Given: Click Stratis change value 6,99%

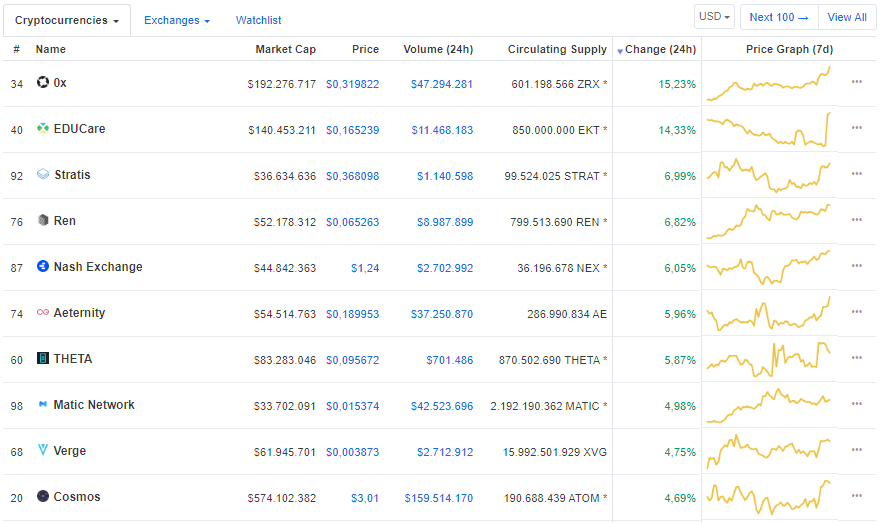Looking at the screenshot, I should pos(680,176).
